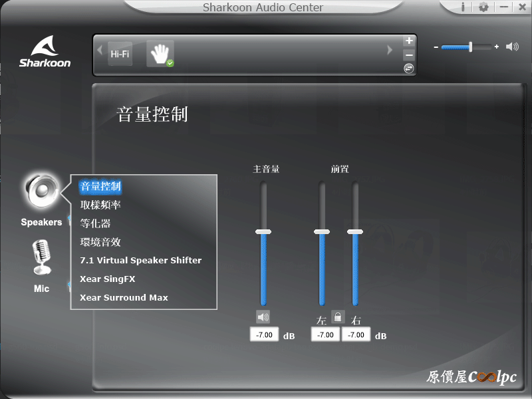This screenshot has height=399, width=532.
Task: Click the 主音量 label
Action: click(266, 169)
